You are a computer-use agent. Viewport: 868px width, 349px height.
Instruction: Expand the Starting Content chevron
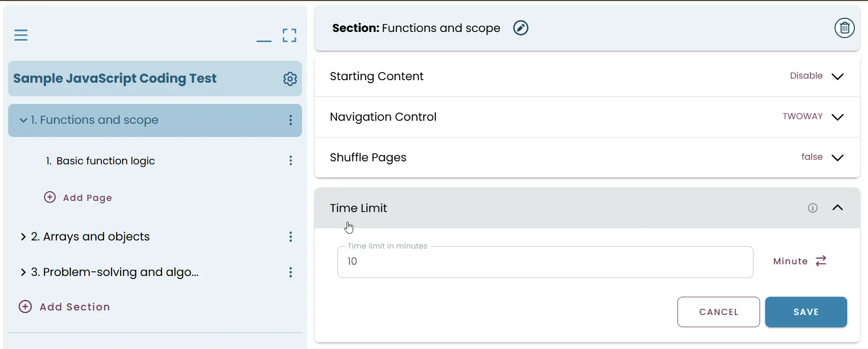point(838,77)
